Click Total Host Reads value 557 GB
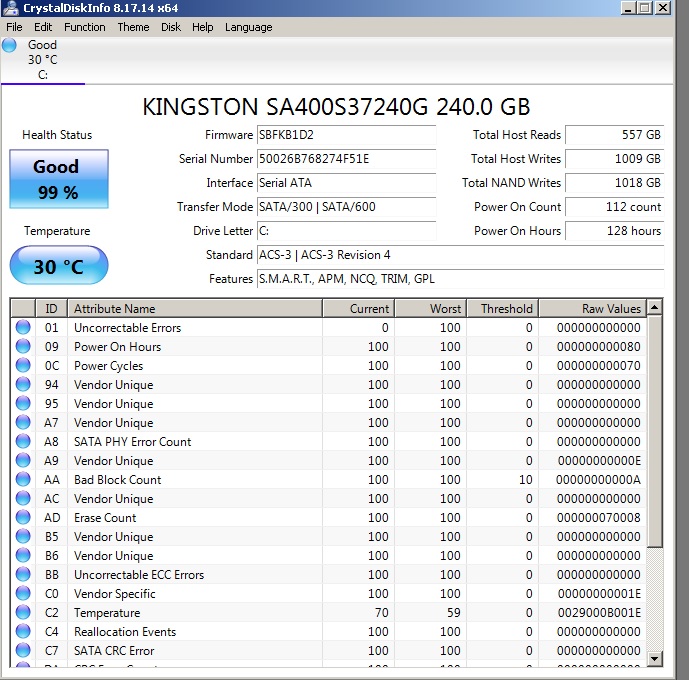 615,135
